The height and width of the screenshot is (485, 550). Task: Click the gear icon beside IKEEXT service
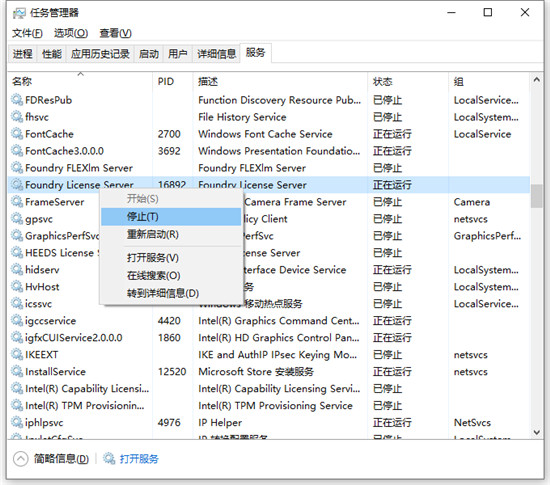(17, 355)
